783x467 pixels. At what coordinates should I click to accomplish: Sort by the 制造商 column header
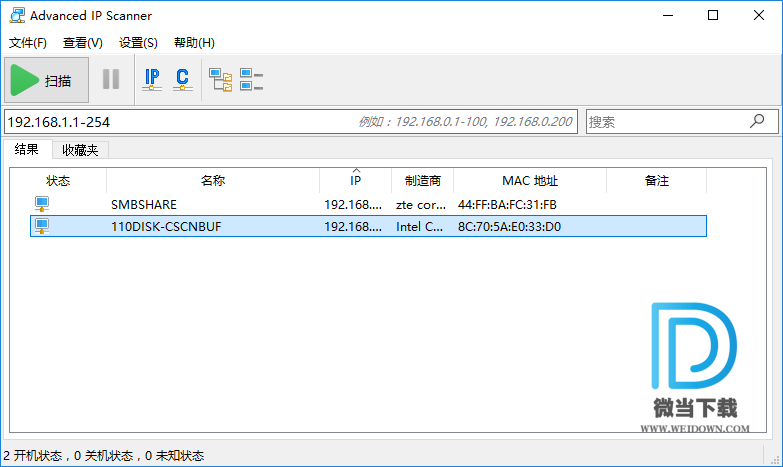point(422,181)
